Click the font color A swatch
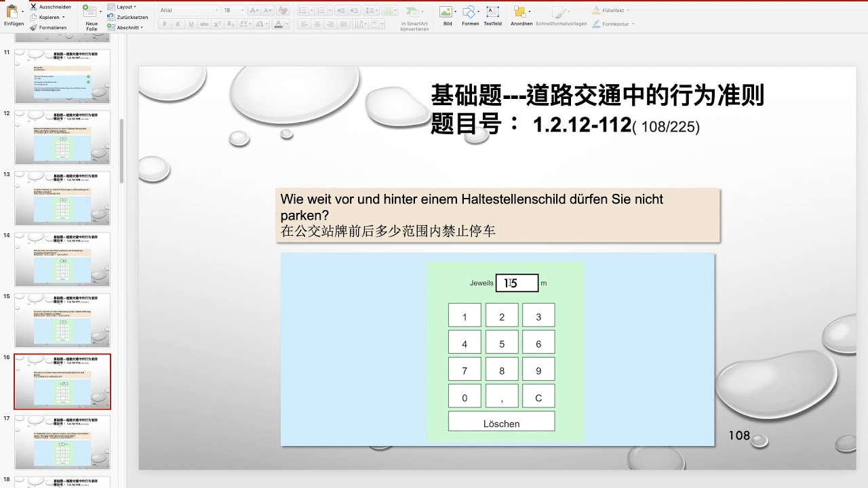Viewport: 868px width, 488px height. coord(277,24)
